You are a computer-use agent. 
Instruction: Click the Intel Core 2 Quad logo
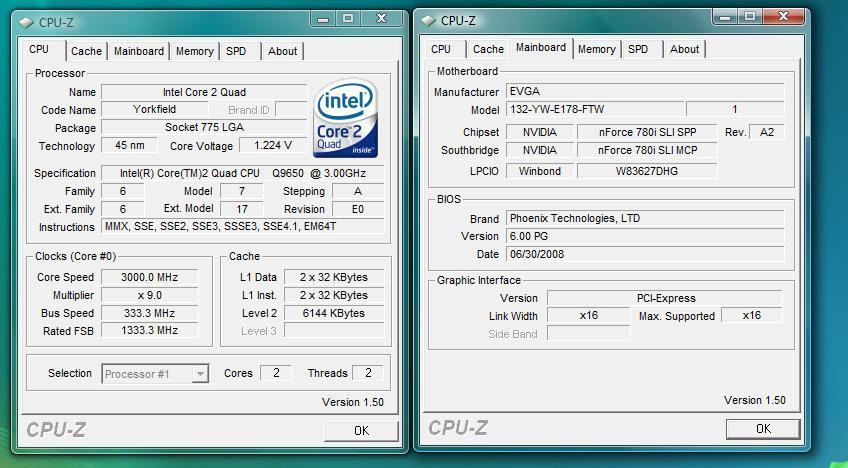tap(345, 119)
